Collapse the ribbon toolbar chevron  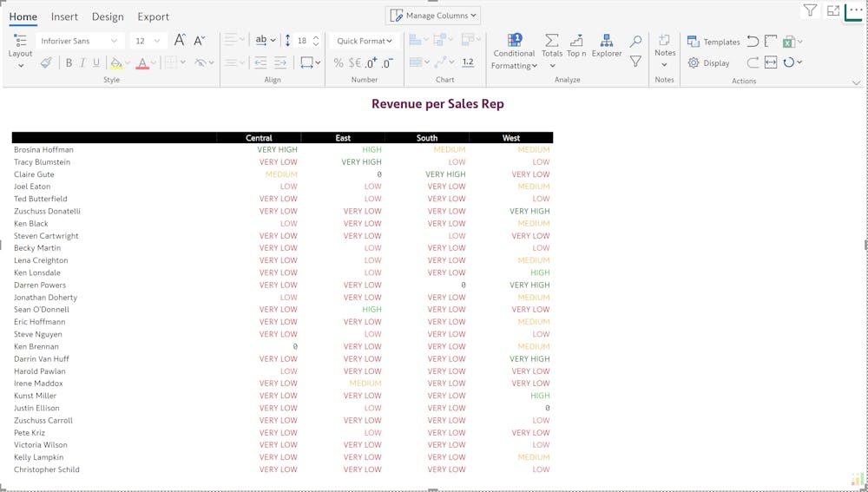coord(857,82)
